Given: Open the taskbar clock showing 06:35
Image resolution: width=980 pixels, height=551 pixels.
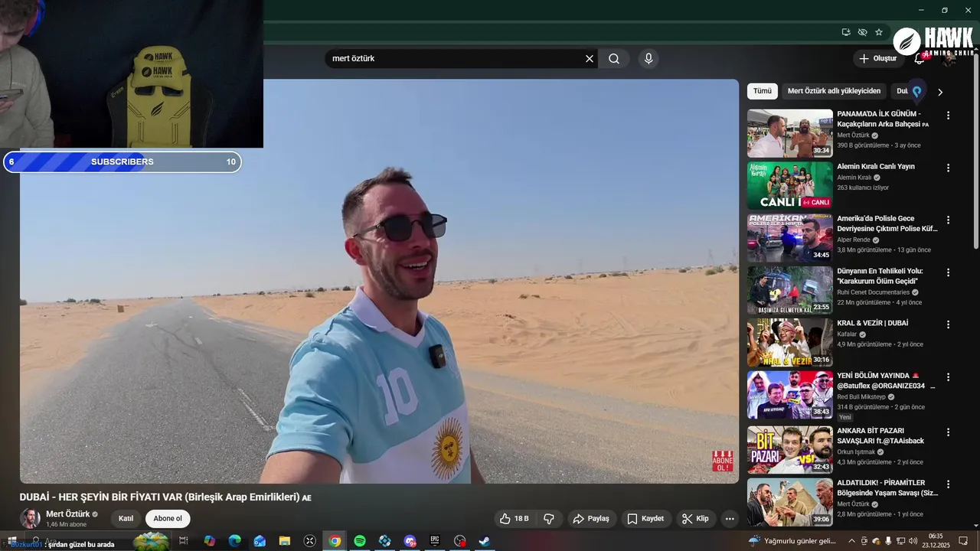Looking at the screenshot, I should coord(936,541).
